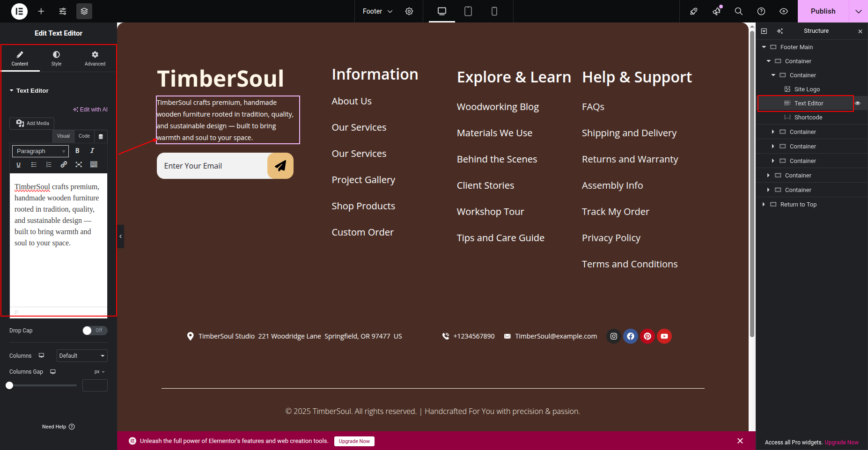Image resolution: width=868 pixels, height=450 pixels.
Task: Click the Add Media button
Action: point(32,123)
